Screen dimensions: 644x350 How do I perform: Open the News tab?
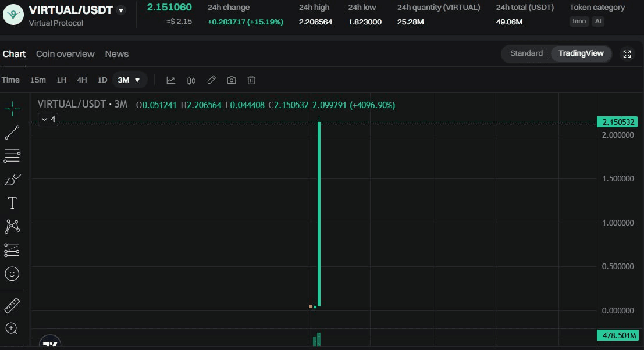117,53
